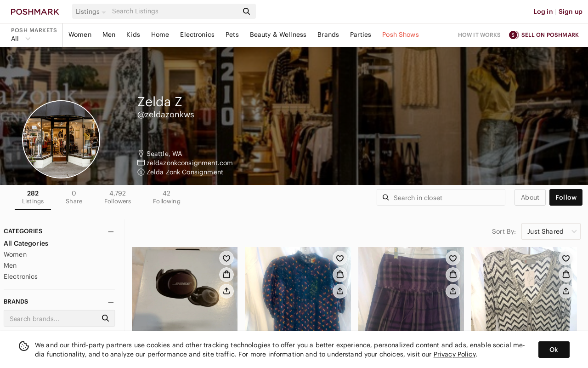Viewport: 588px width, 368px height.
Task: Share the purple plaid skirt listing
Action: pos(453,291)
